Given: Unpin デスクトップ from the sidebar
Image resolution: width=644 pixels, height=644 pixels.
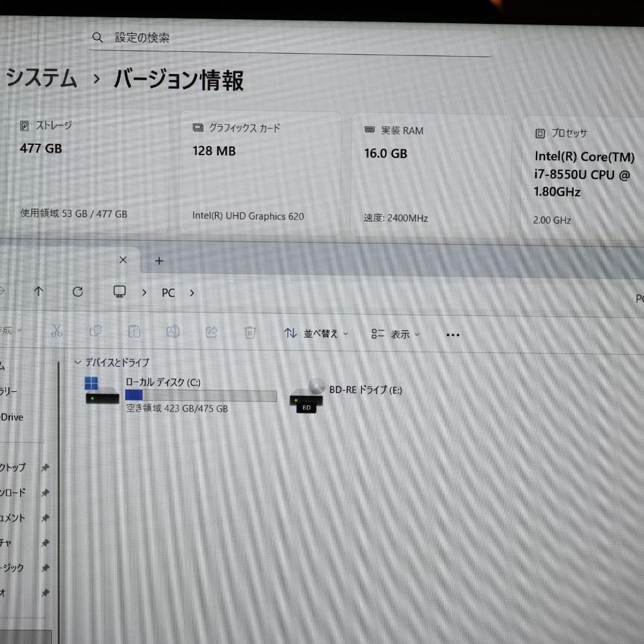Looking at the screenshot, I should [45, 468].
